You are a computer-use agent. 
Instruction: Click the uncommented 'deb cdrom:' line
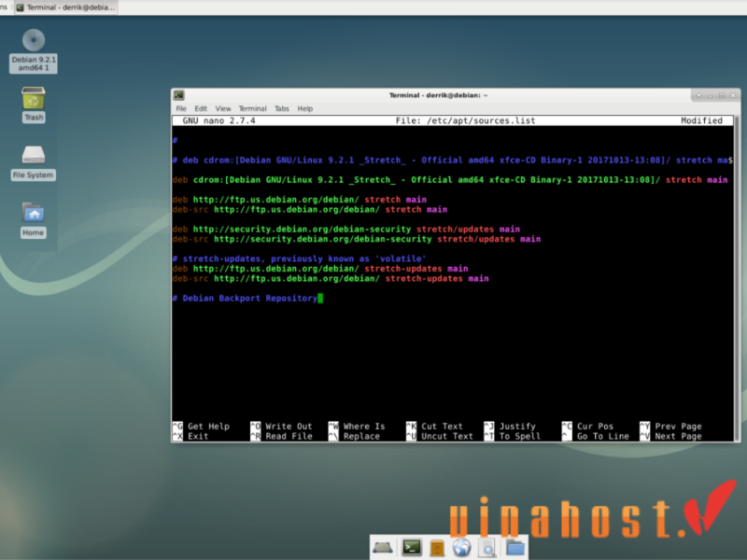[450, 180]
